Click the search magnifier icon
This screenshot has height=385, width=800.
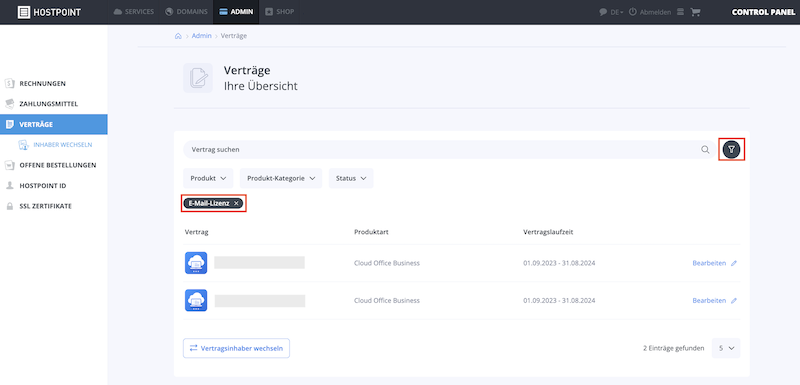click(705, 150)
